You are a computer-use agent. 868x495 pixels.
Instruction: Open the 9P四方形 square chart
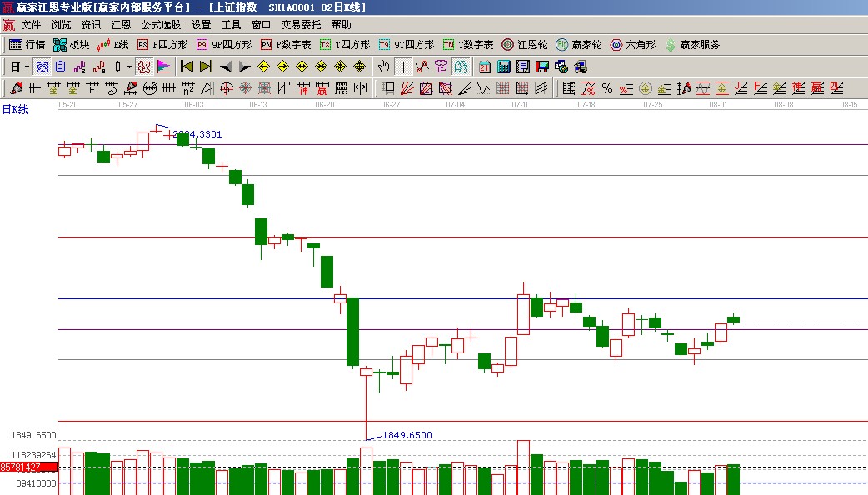click(222, 45)
